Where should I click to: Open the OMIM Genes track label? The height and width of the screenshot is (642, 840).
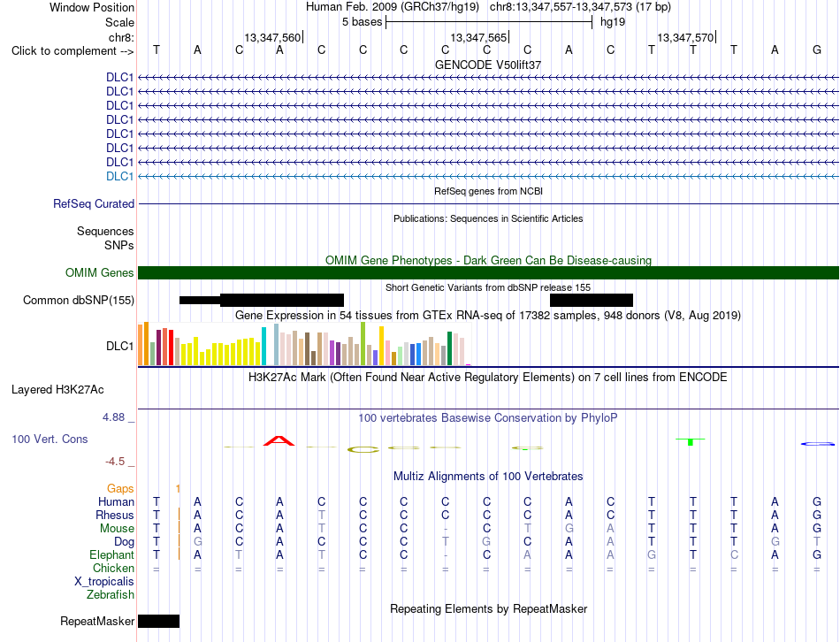point(100,272)
